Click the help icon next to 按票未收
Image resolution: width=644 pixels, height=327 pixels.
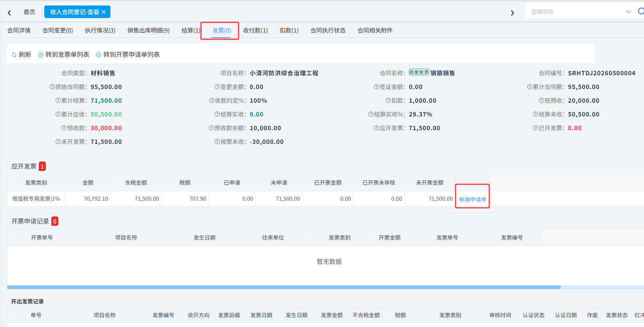click(x=217, y=142)
